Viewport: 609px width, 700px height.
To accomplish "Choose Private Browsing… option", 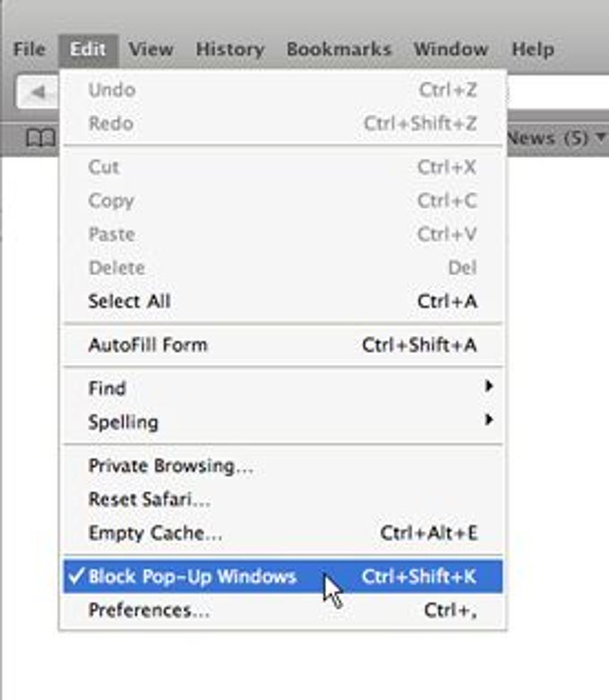I will tap(283, 466).
